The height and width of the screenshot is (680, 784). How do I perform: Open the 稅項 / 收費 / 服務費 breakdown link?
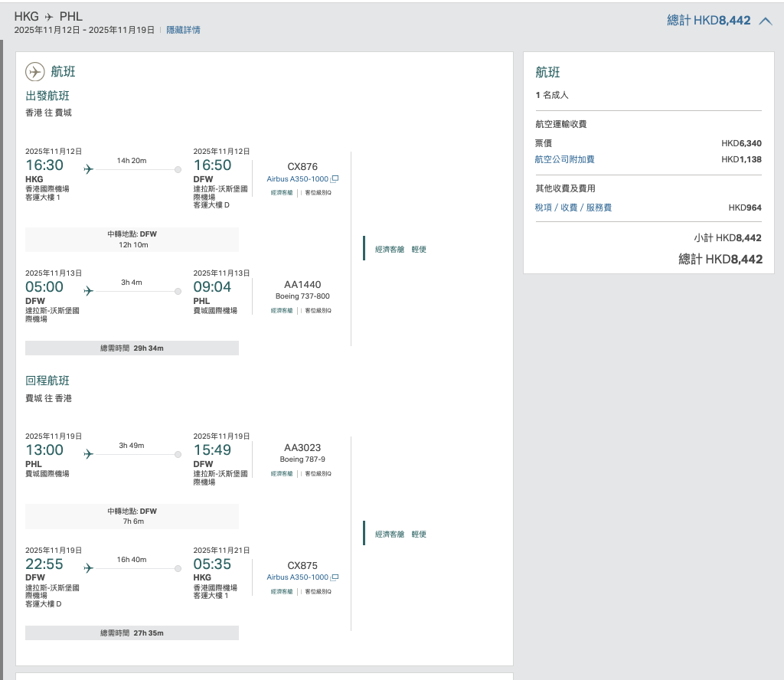point(573,208)
